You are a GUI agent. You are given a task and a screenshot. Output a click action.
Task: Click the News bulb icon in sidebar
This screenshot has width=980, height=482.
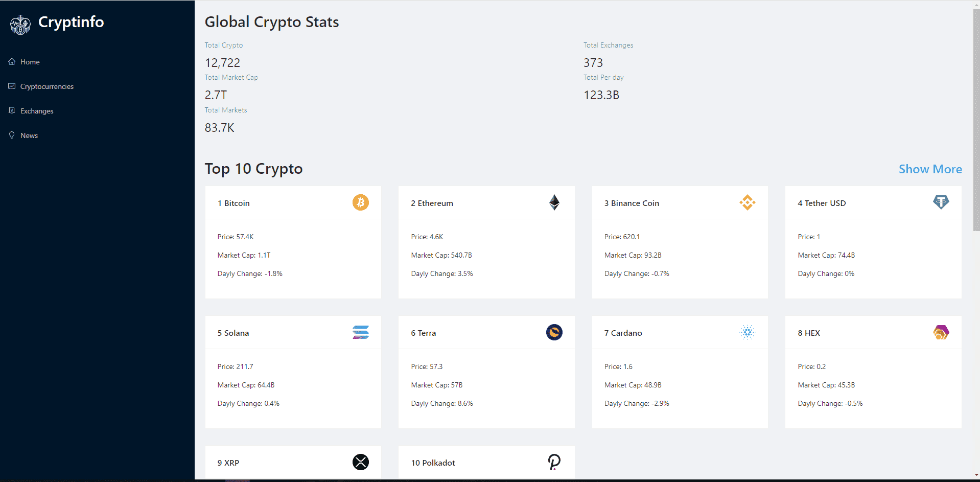click(12, 135)
